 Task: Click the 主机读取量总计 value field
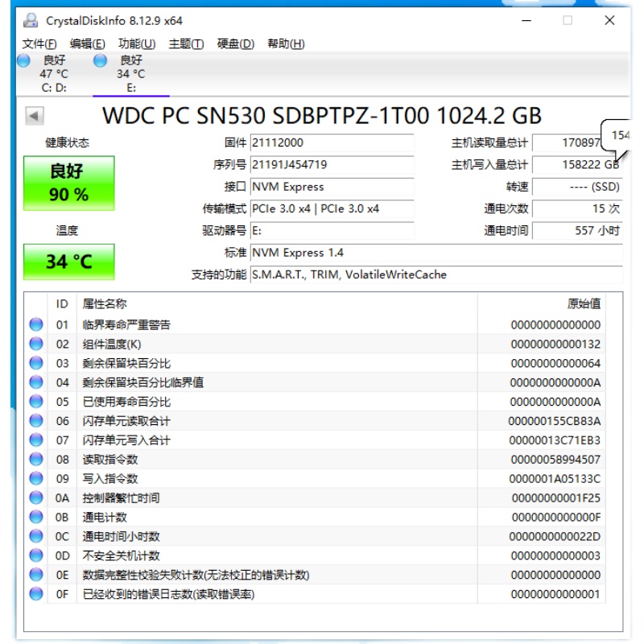pyautogui.click(x=577, y=142)
